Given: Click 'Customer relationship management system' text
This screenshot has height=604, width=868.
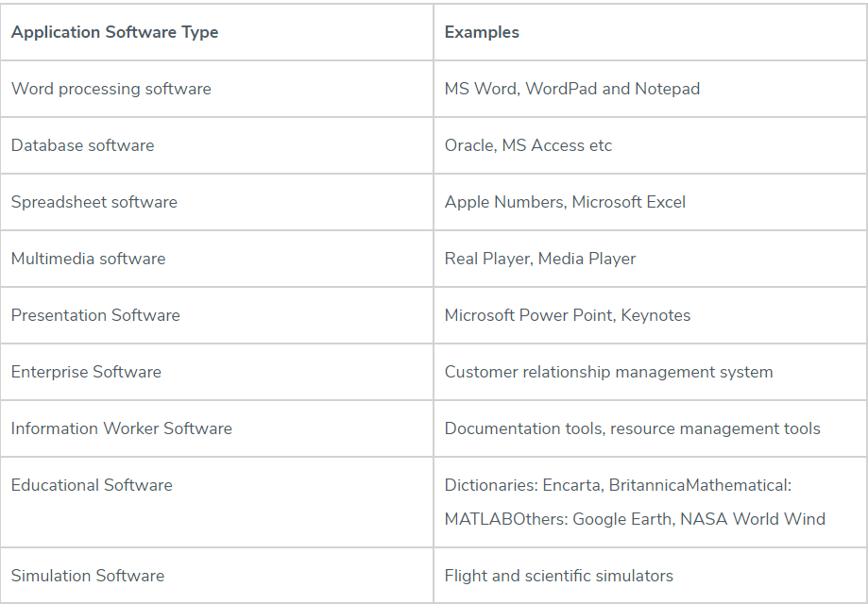Looking at the screenshot, I should coord(608,372).
